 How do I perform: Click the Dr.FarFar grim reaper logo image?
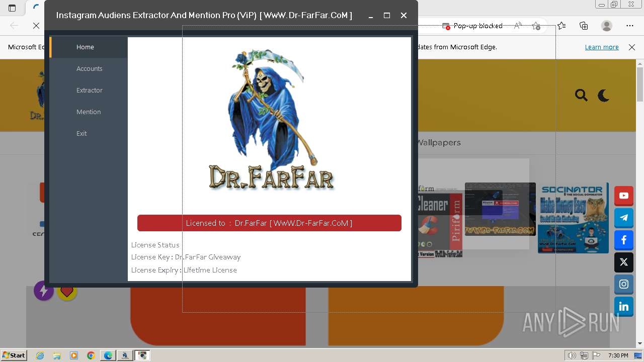tap(271, 120)
